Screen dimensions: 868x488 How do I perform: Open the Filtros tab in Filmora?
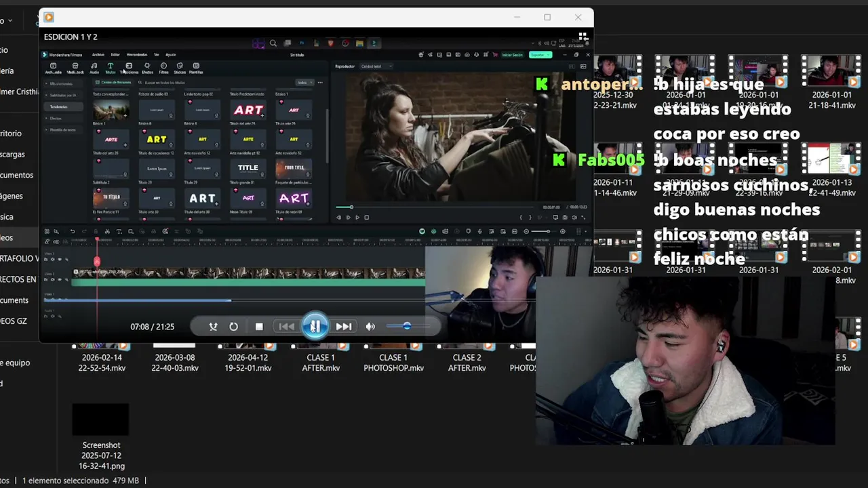coord(163,68)
